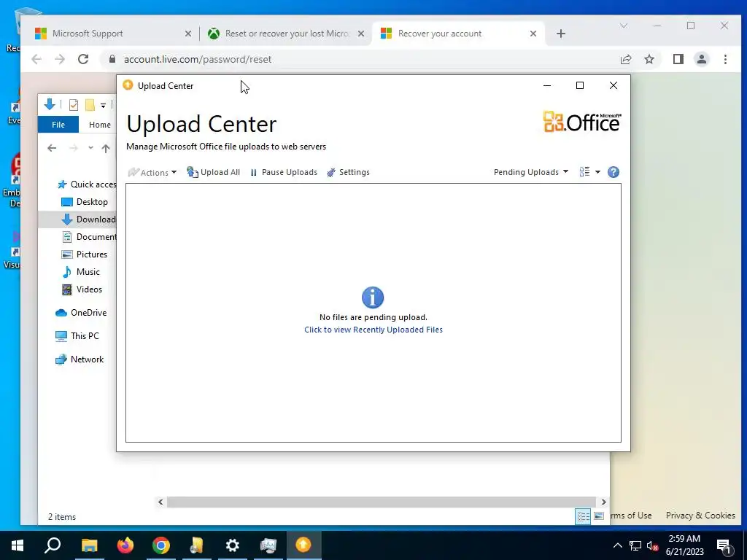Expand recent locations dropdown in File Explorer
Image resolution: width=747 pixels, height=560 pixels.
pyautogui.click(x=90, y=148)
